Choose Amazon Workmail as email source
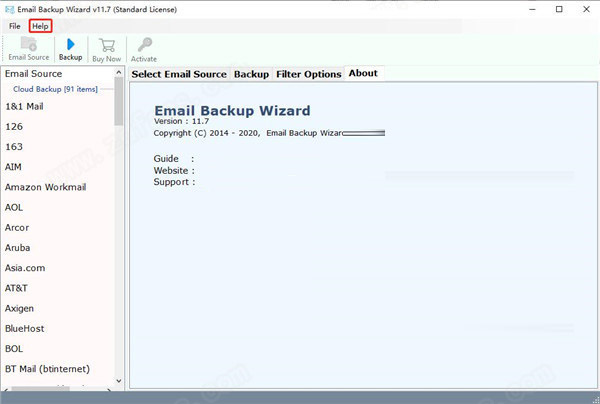 [x=43, y=187]
